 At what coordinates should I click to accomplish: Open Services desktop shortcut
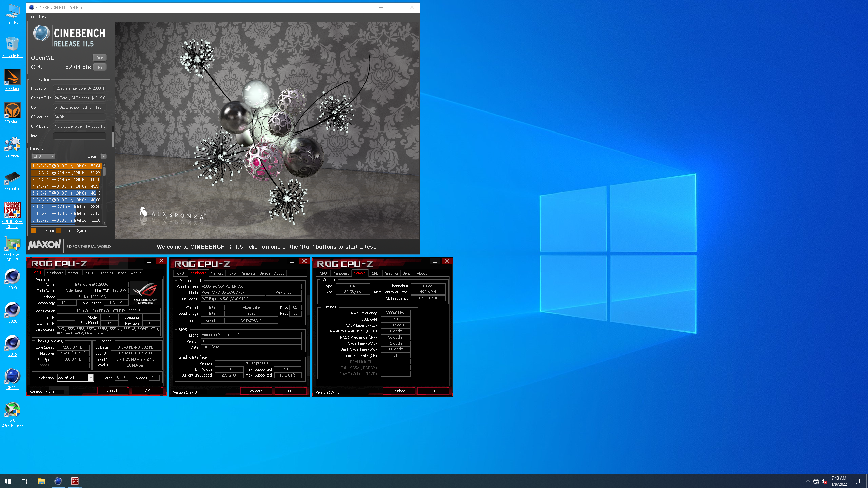pyautogui.click(x=12, y=147)
